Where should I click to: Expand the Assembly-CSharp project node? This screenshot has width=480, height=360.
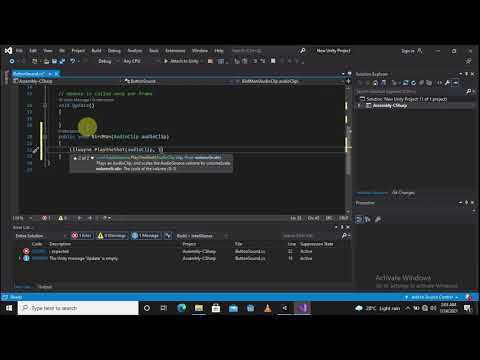coord(359,106)
